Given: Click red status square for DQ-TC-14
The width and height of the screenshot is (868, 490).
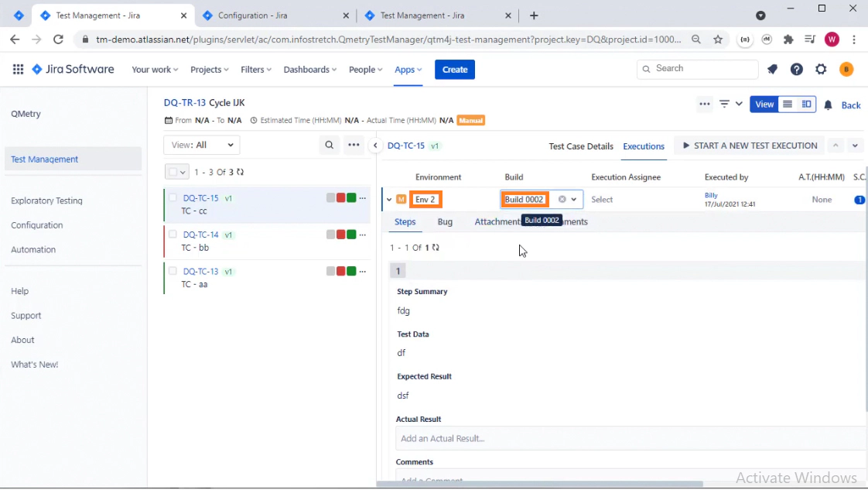Looking at the screenshot, I should click(341, 235).
